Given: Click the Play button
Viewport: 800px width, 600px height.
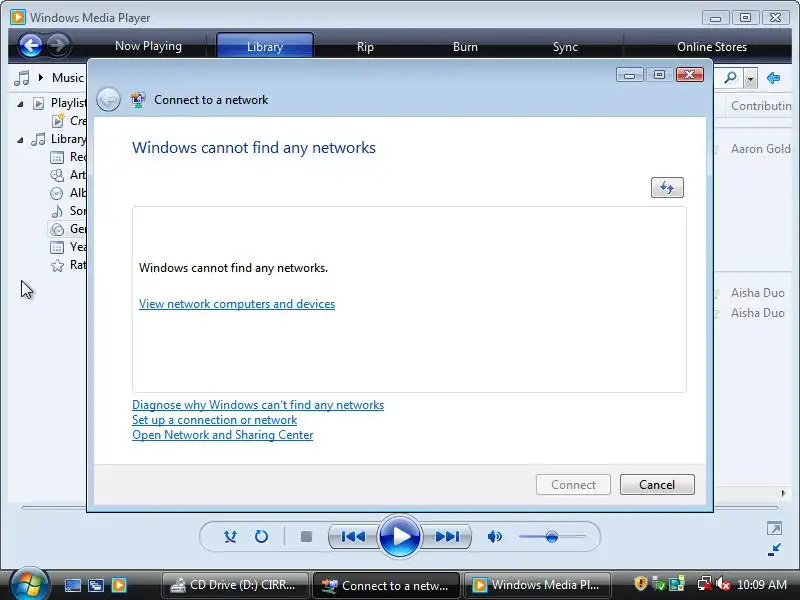Looking at the screenshot, I should (x=399, y=536).
